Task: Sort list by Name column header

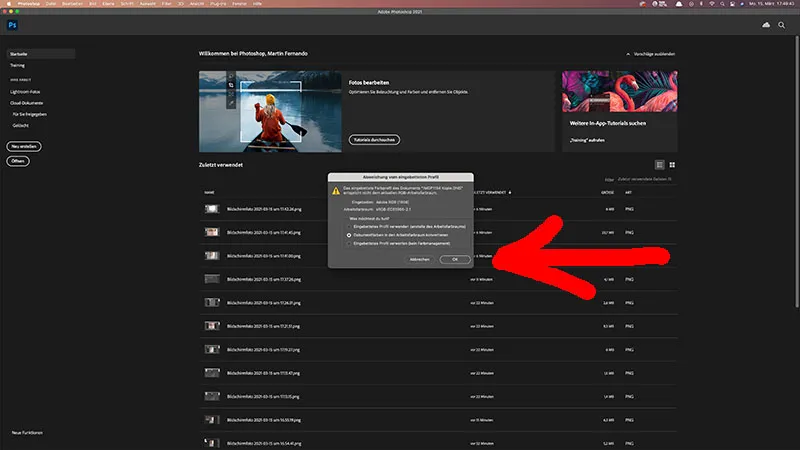Action: pos(209,192)
